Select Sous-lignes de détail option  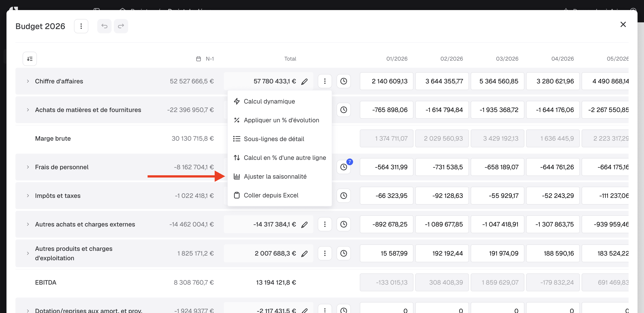(280, 139)
